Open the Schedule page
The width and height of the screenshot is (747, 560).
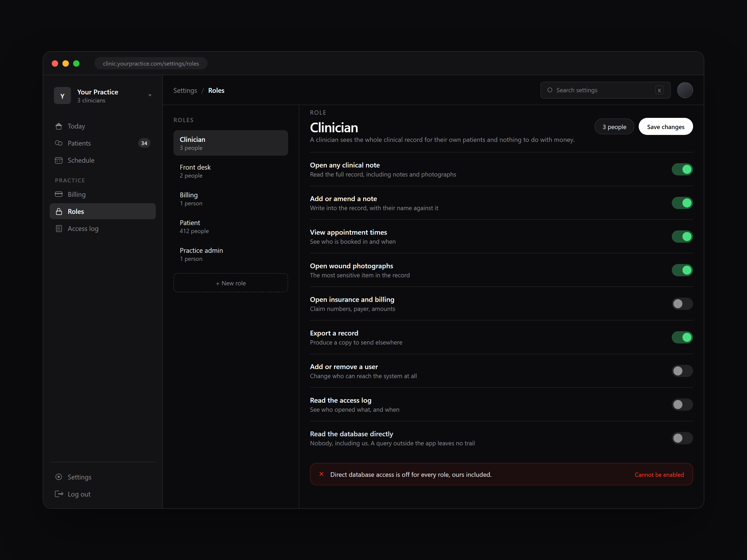coord(103,160)
